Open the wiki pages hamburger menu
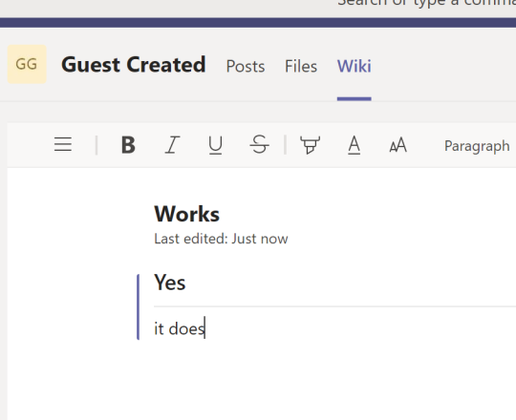This screenshot has width=516, height=420. (63, 144)
